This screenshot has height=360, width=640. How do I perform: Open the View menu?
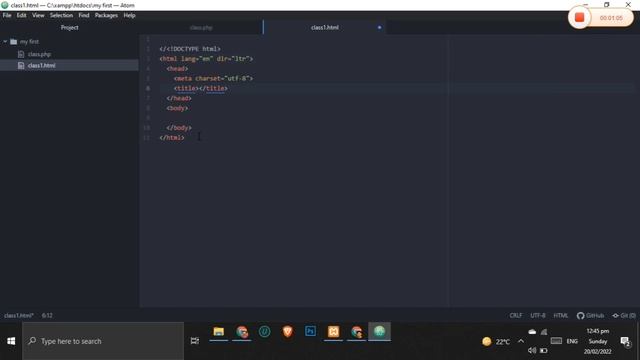pos(38,16)
